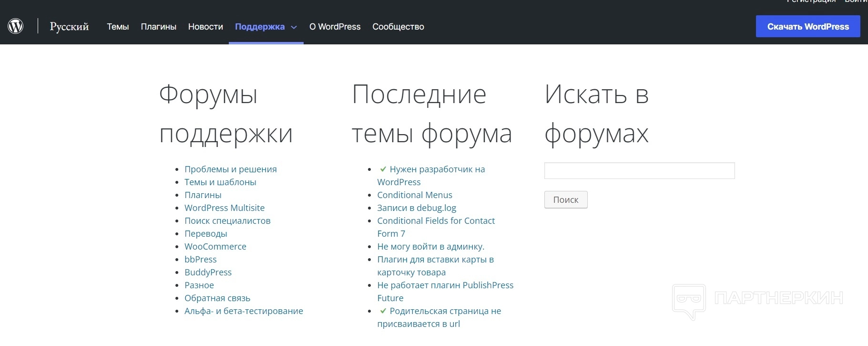Open the О WordPress menu item

click(x=335, y=27)
